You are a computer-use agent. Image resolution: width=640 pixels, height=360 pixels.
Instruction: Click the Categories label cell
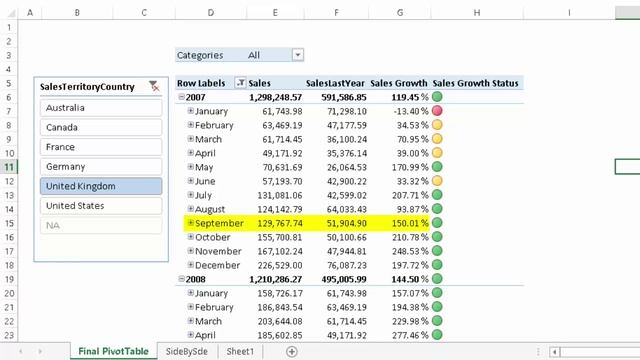[x=200, y=55]
